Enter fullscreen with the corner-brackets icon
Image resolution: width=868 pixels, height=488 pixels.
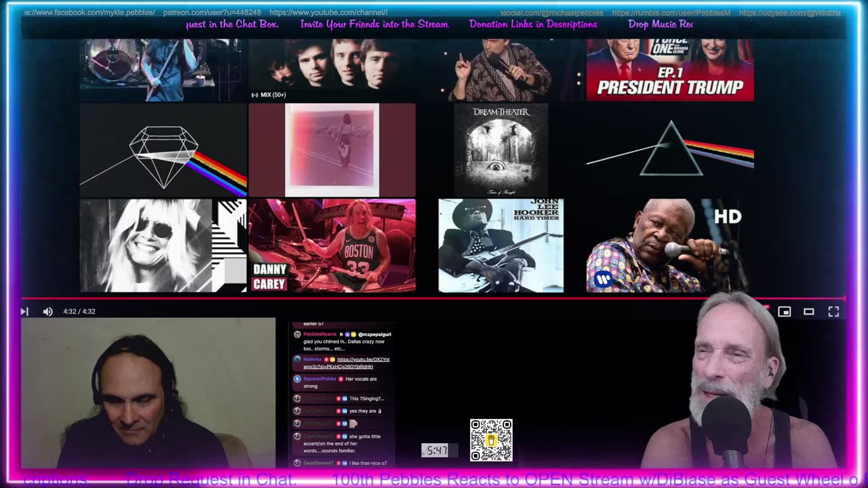(x=833, y=311)
